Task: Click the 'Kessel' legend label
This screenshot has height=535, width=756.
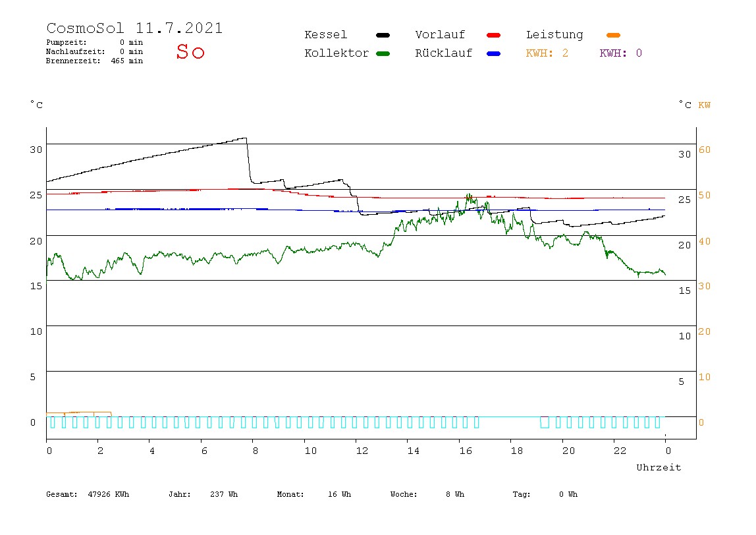Action: tap(326, 35)
